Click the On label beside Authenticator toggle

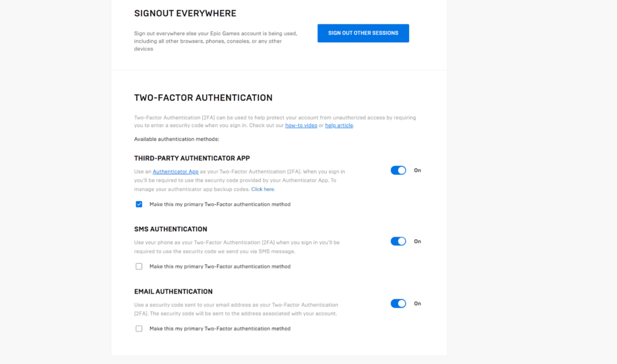[x=418, y=171]
